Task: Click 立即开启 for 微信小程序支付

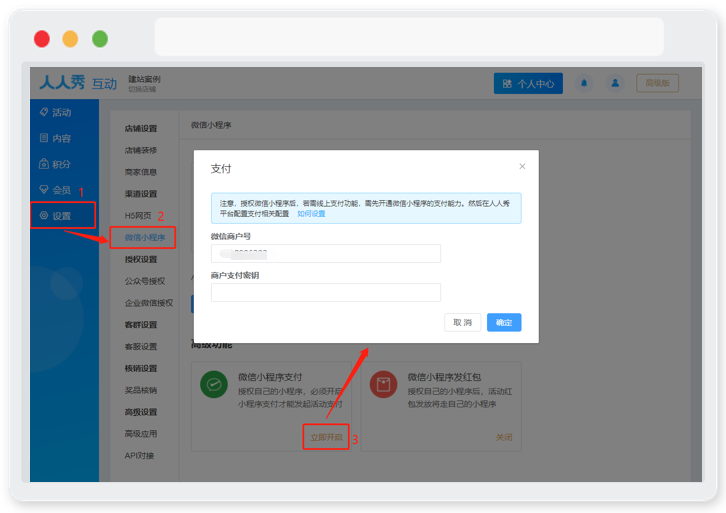Action: (326, 437)
